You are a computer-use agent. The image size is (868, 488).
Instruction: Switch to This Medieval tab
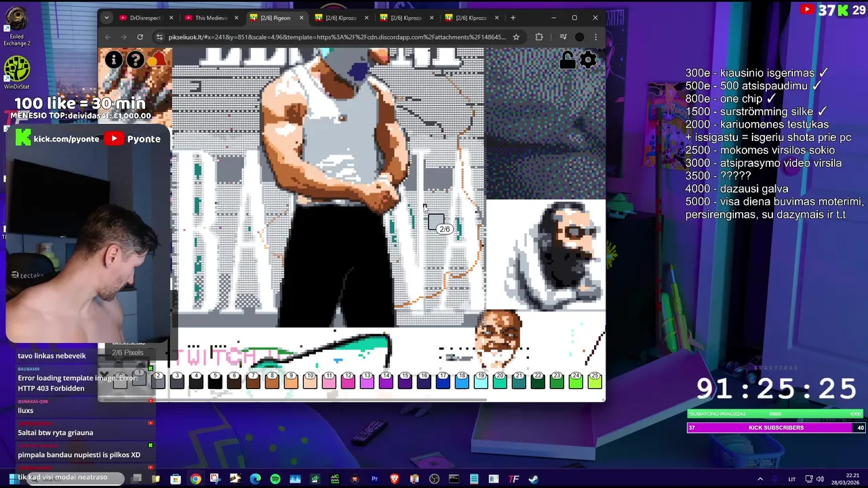click(x=211, y=18)
